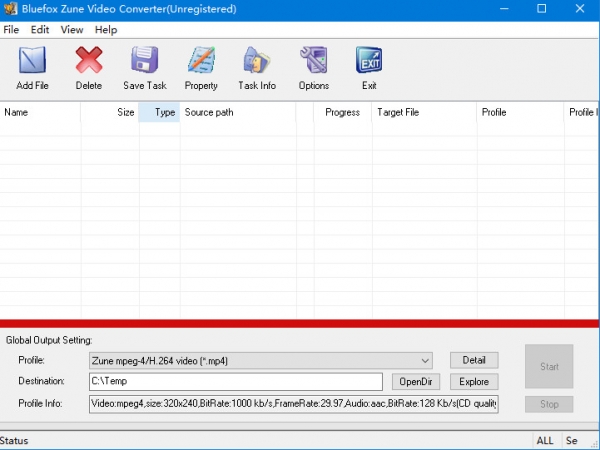Sort by the Name column header
This screenshot has height=450, width=600.
(40, 112)
